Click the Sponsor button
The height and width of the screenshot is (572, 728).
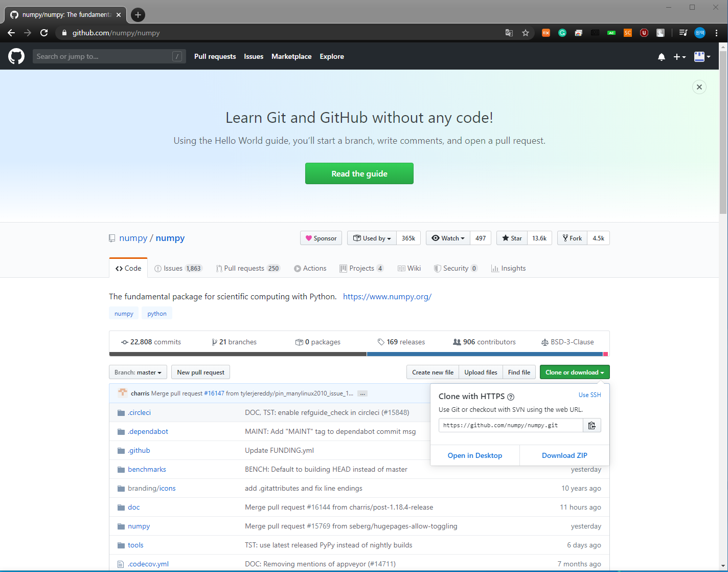click(x=321, y=238)
